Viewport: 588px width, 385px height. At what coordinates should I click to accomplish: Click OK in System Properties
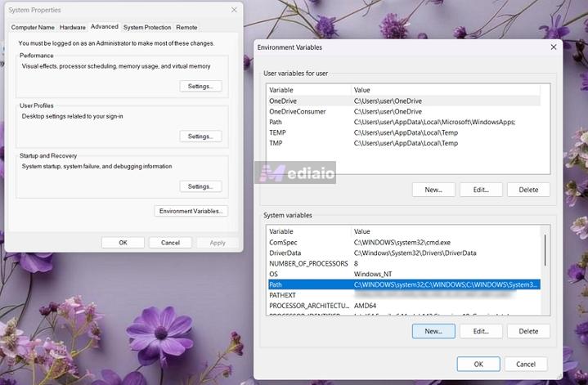tap(123, 243)
